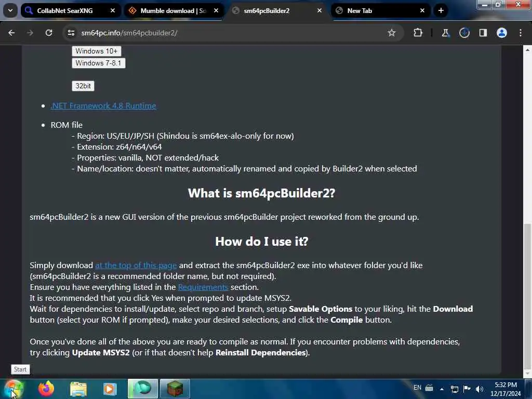Image resolution: width=532 pixels, height=399 pixels.
Task: Open the media player taskbar icon
Action: [110, 389]
